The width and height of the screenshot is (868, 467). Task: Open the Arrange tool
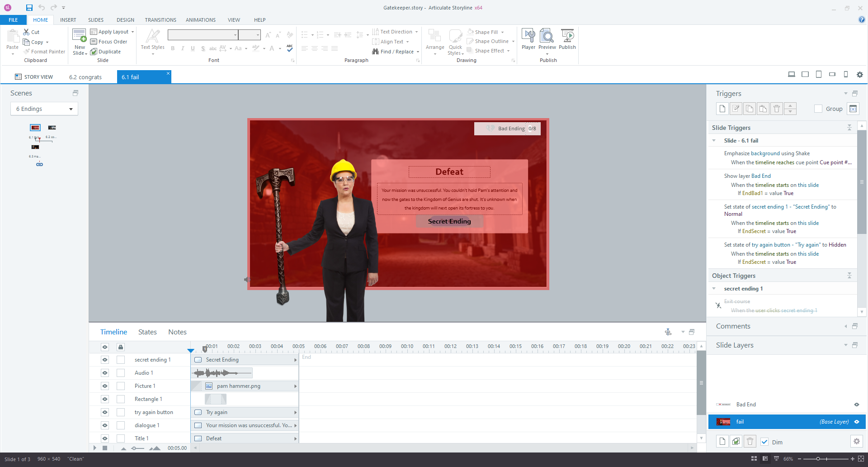[435, 42]
